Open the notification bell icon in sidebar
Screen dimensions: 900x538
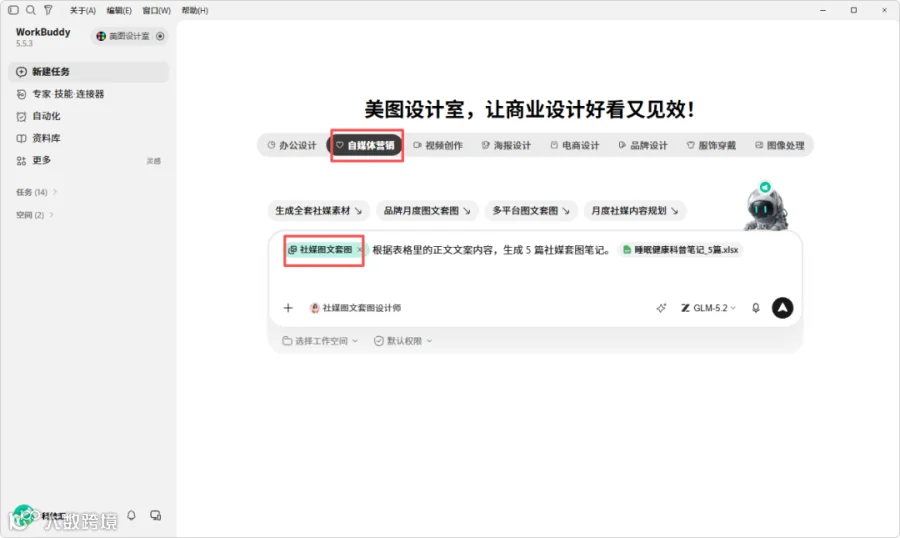[131, 515]
